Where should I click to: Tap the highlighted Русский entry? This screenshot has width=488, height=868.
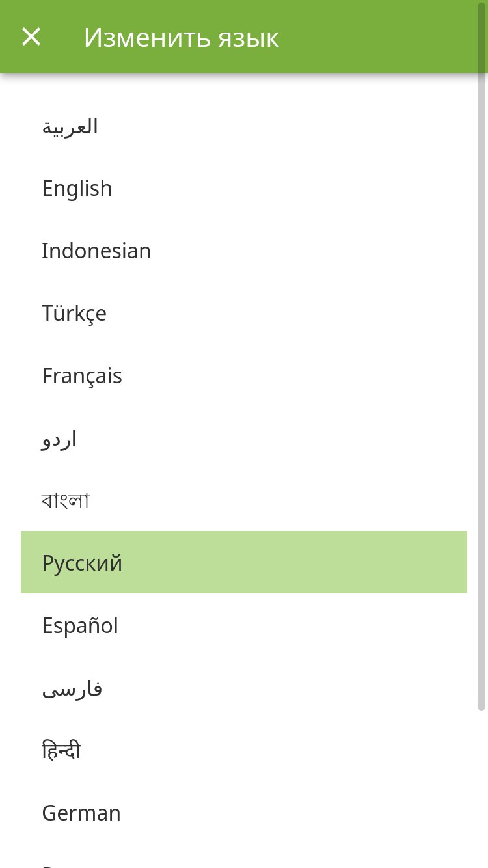pyautogui.click(x=244, y=562)
